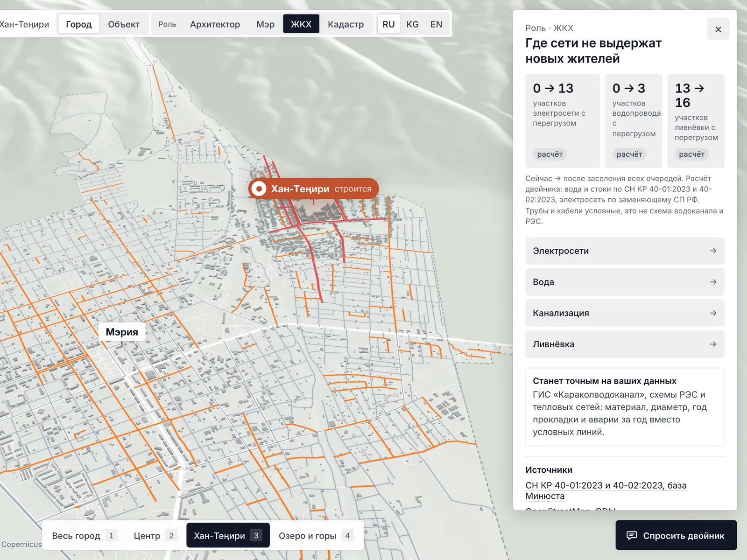Close the ЖКХ role panel
This screenshot has width=747, height=560.
pyautogui.click(x=718, y=29)
